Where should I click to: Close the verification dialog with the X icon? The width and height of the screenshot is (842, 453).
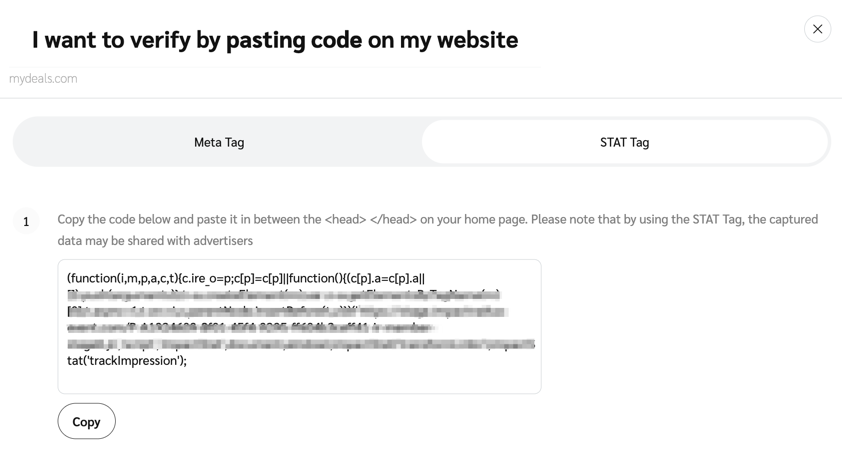(x=817, y=29)
